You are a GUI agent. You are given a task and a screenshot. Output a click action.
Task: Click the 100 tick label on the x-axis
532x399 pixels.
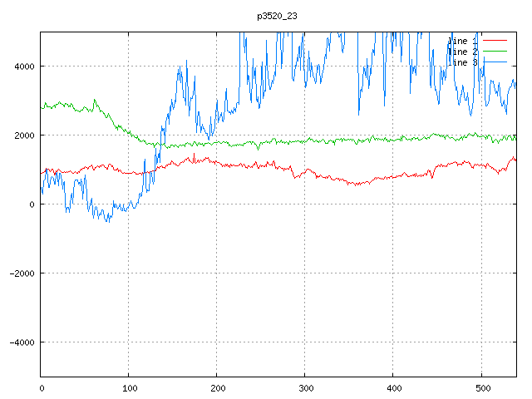point(129,387)
